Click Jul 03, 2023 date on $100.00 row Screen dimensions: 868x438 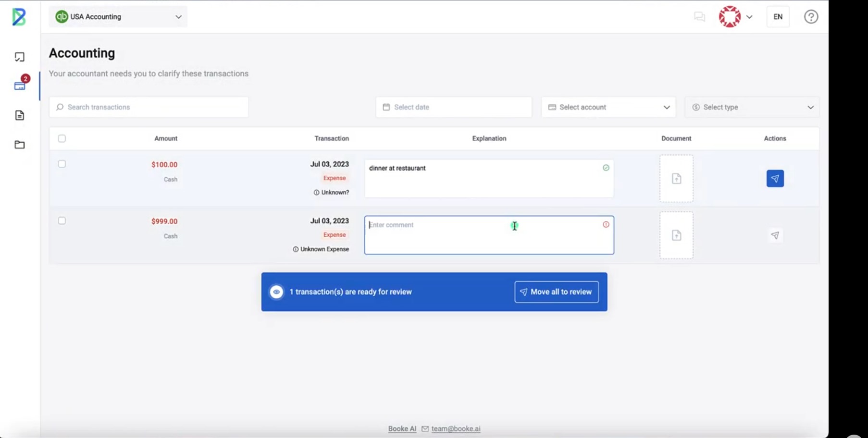click(330, 164)
